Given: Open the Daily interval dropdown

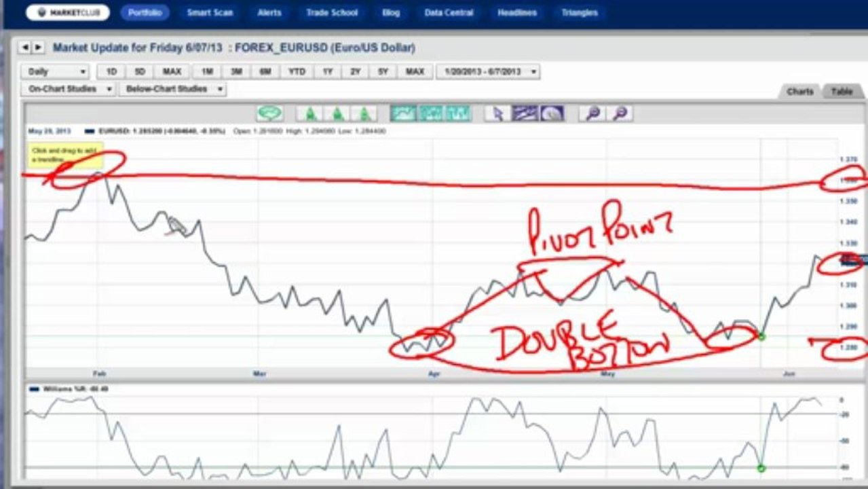Looking at the screenshot, I should click(55, 71).
